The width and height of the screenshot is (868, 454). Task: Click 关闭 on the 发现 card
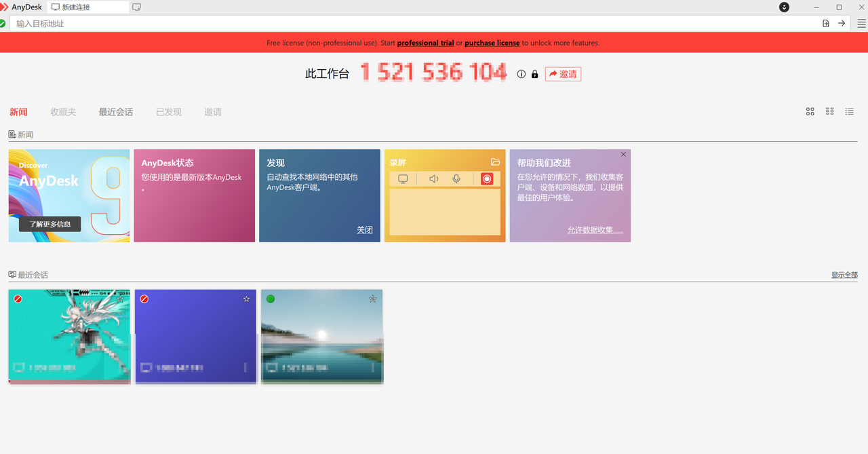pyautogui.click(x=365, y=230)
